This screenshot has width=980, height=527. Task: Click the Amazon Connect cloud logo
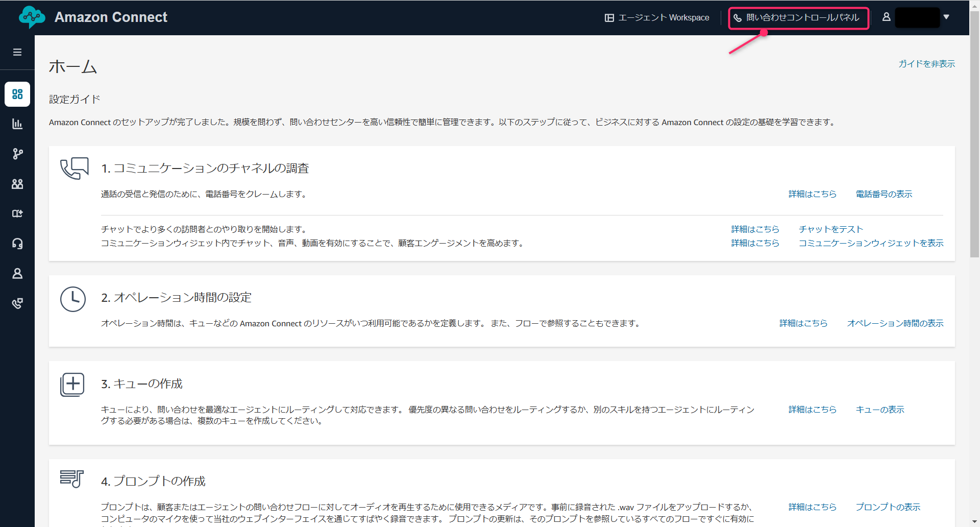coord(32,17)
